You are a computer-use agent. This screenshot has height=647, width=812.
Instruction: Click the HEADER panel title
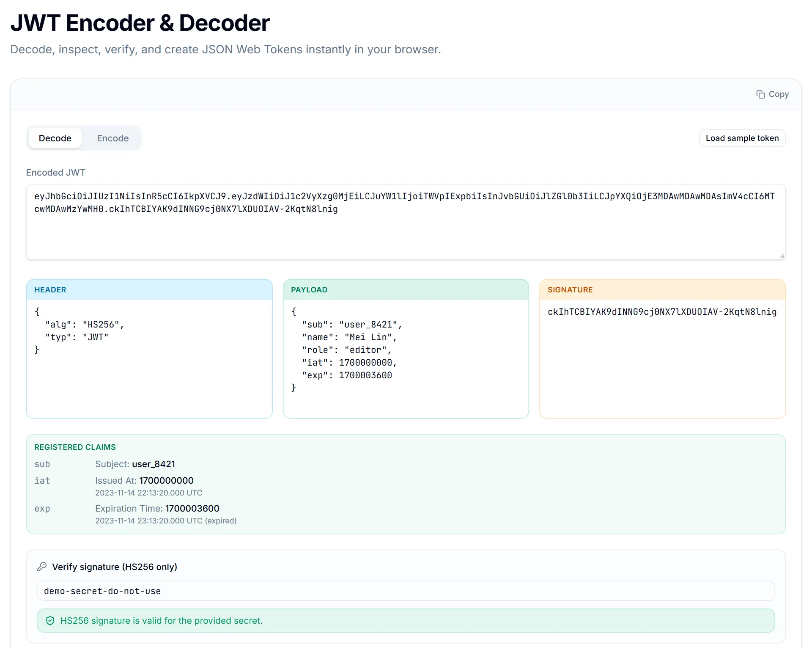[50, 290]
